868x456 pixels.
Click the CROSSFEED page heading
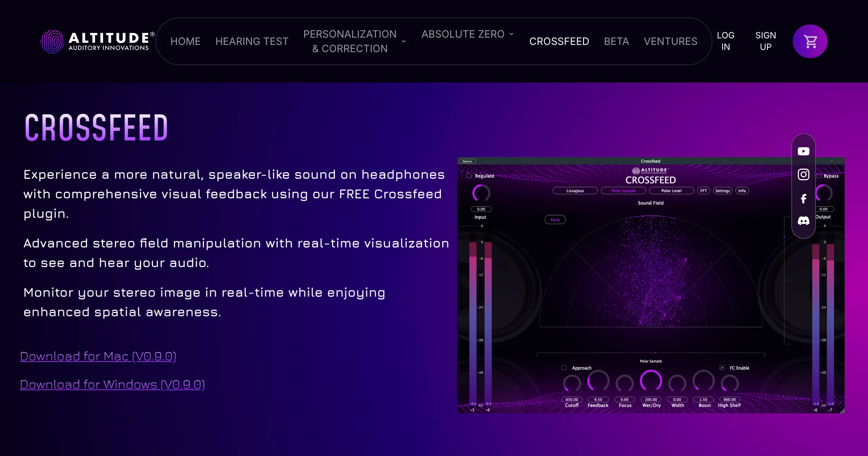click(97, 127)
